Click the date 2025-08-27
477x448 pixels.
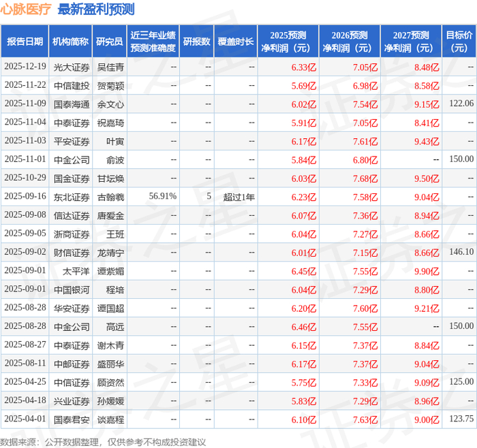click(25, 345)
